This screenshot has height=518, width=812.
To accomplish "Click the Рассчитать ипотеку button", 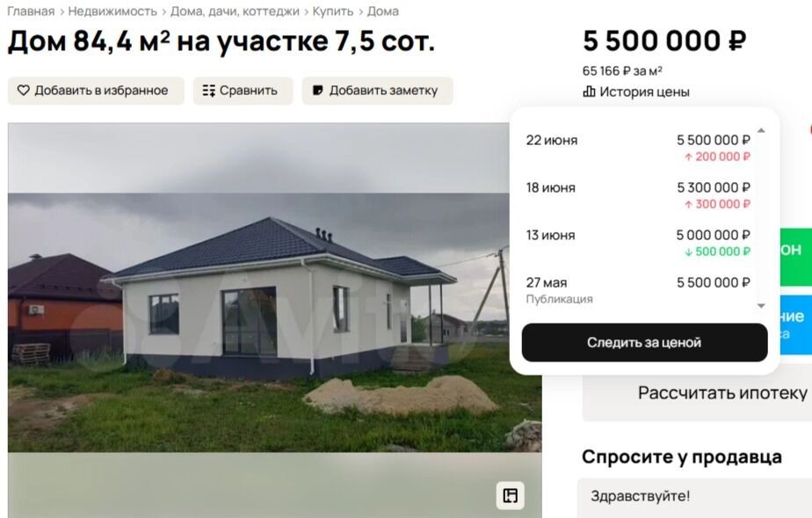I will coord(697,393).
